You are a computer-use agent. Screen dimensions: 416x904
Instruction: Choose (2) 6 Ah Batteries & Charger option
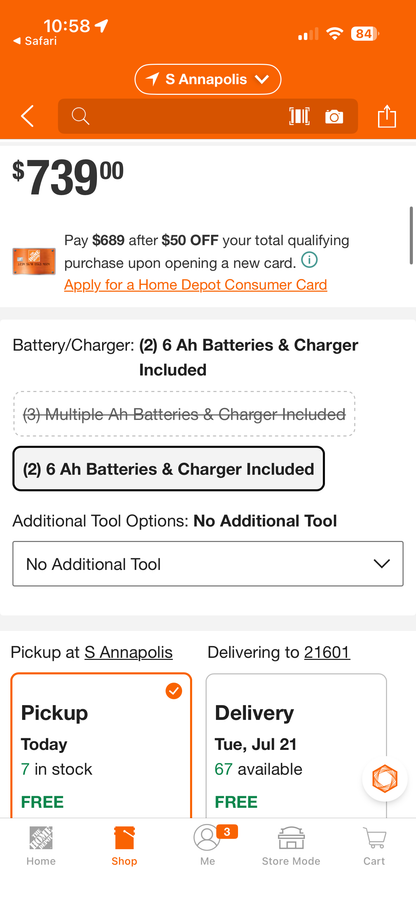click(169, 469)
